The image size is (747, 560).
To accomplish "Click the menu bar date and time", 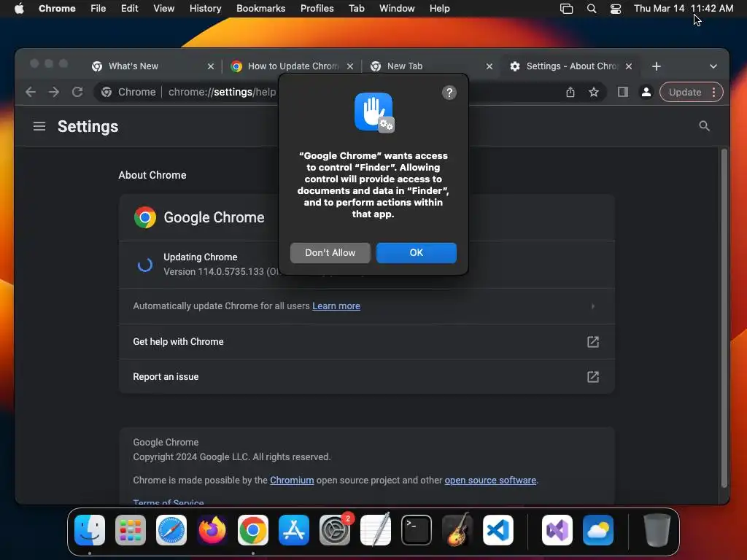I will pos(684,9).
